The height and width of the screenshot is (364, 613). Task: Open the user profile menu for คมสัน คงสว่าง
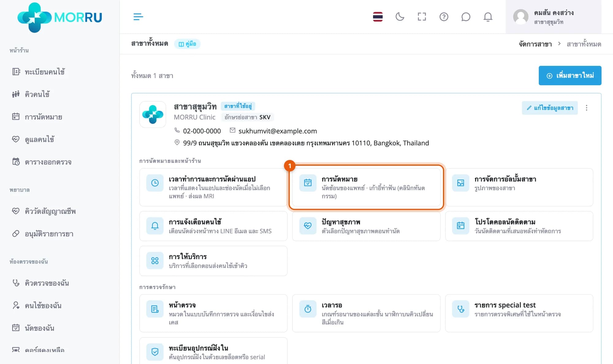553,17
